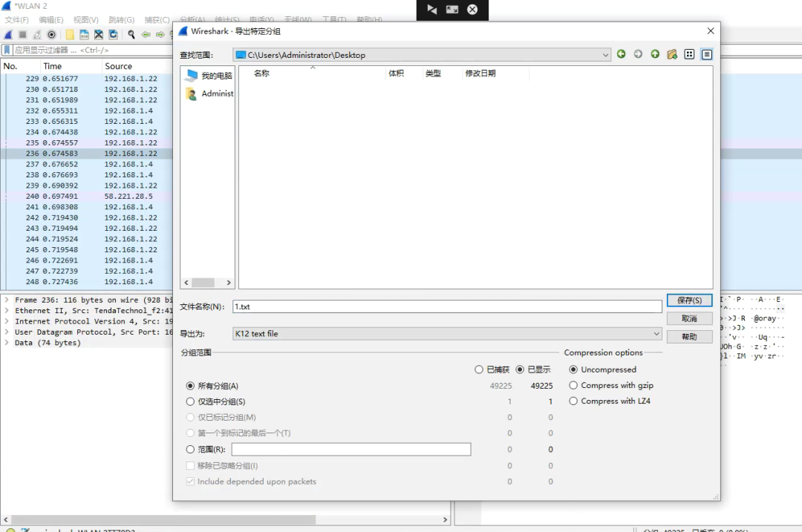The image size is (802, 532).
Task: Click the 帮助 help button
Action: [x=689, y=337]
